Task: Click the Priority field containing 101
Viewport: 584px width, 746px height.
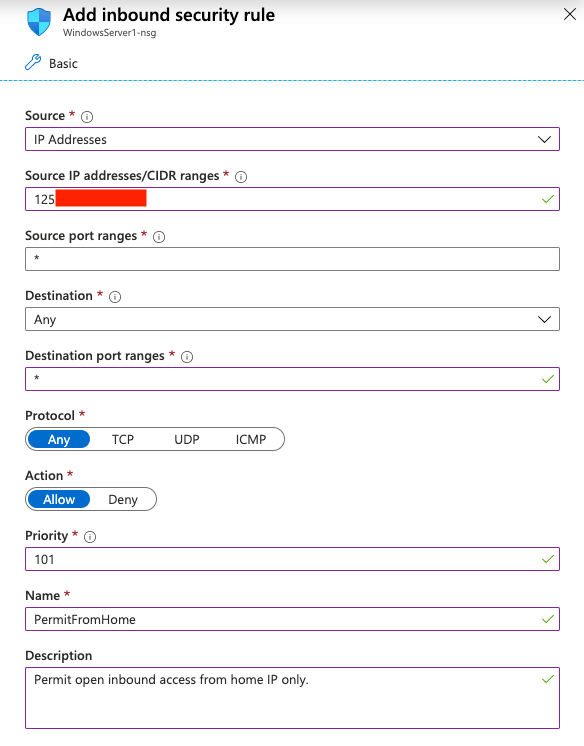Action: 292,559
